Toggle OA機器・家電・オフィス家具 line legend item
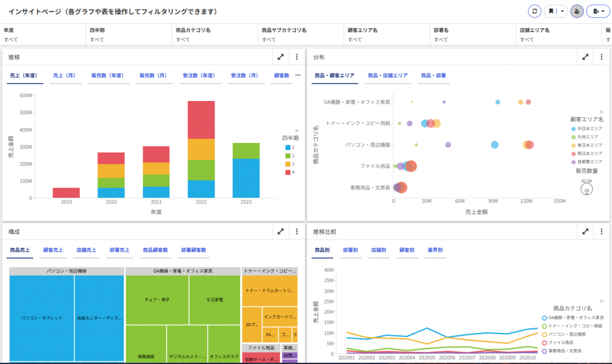612x364 pixels. [573, 318]
